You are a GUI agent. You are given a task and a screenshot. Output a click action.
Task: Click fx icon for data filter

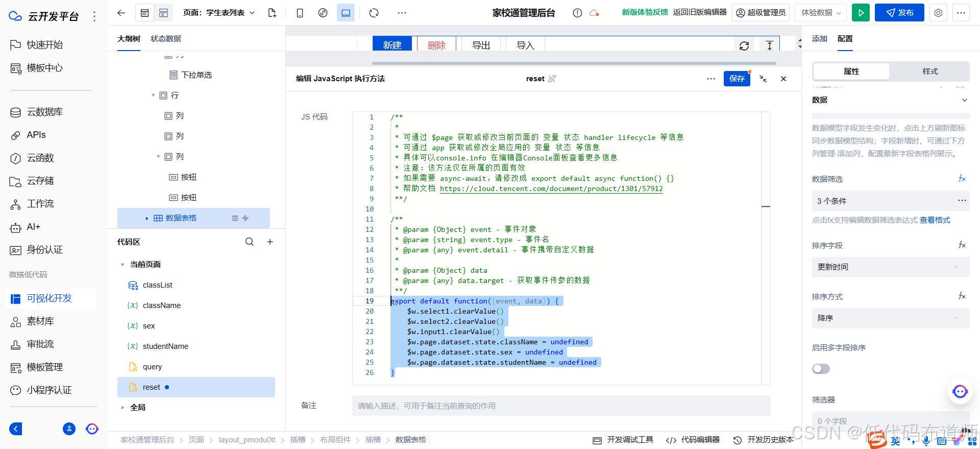pos(962,178)
